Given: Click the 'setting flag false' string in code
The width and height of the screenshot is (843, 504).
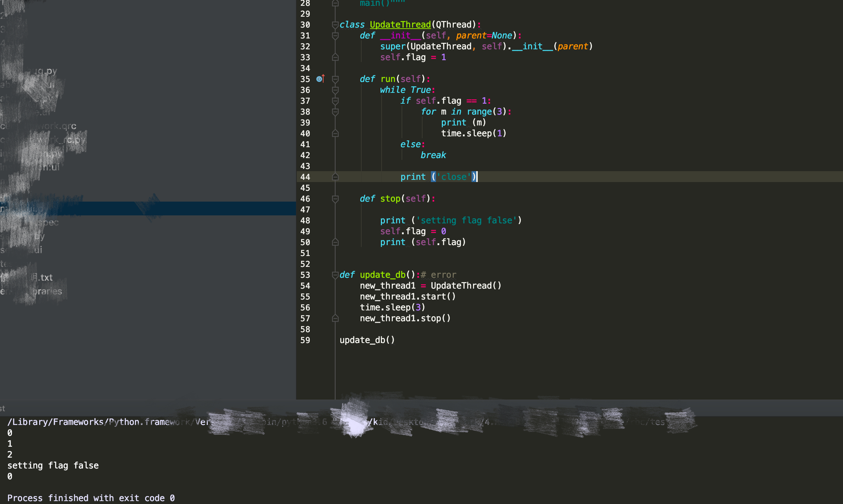Looking at the screenshot, I should 466,220.
